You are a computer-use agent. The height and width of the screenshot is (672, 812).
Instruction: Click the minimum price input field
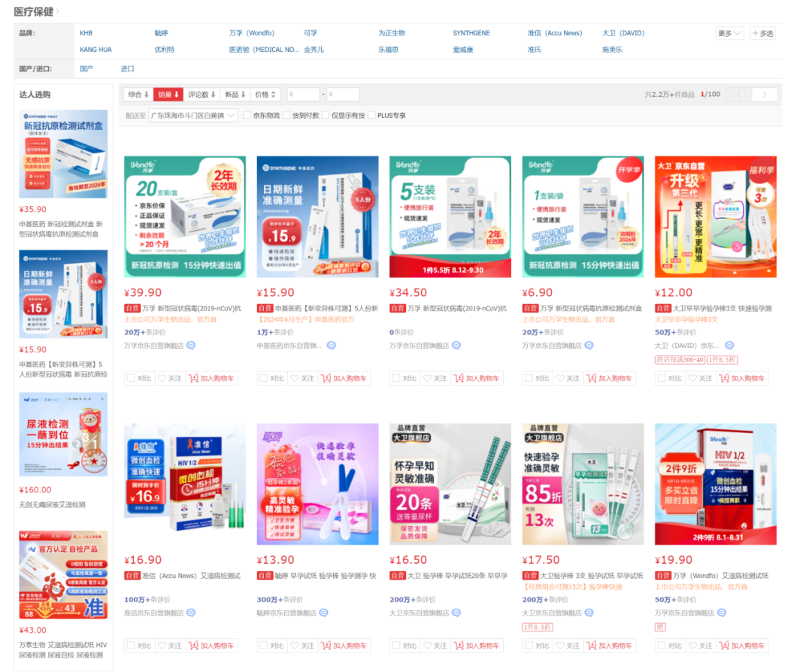pos(303,94)
